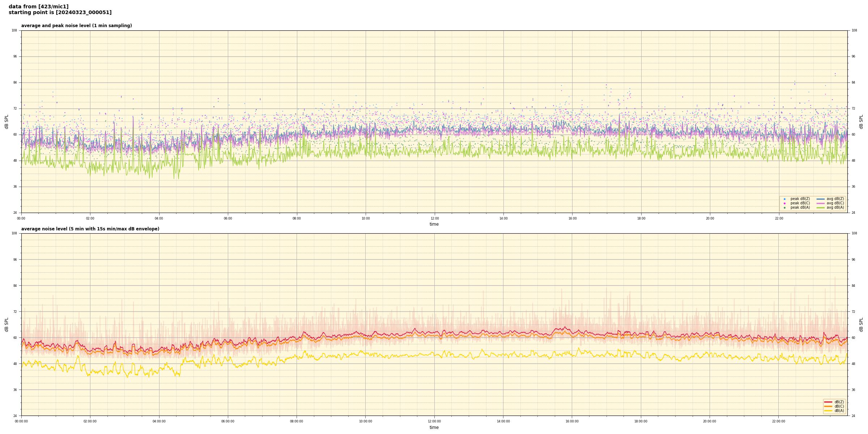
Task: Click the 108 tick label on upper left axis
Action: click(14, 31)
